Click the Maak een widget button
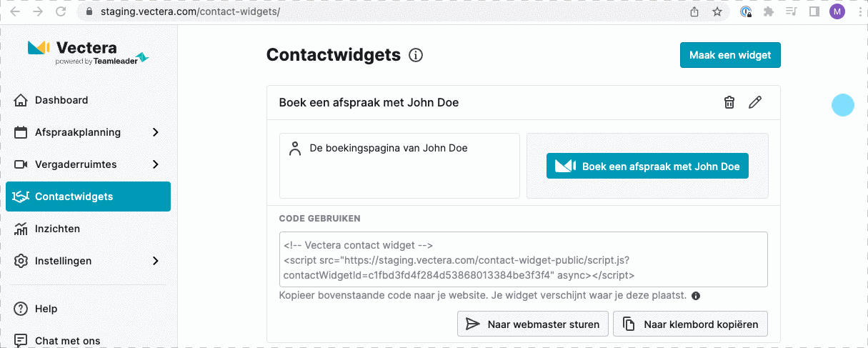The image size is (868, 348). click(730, 55)
